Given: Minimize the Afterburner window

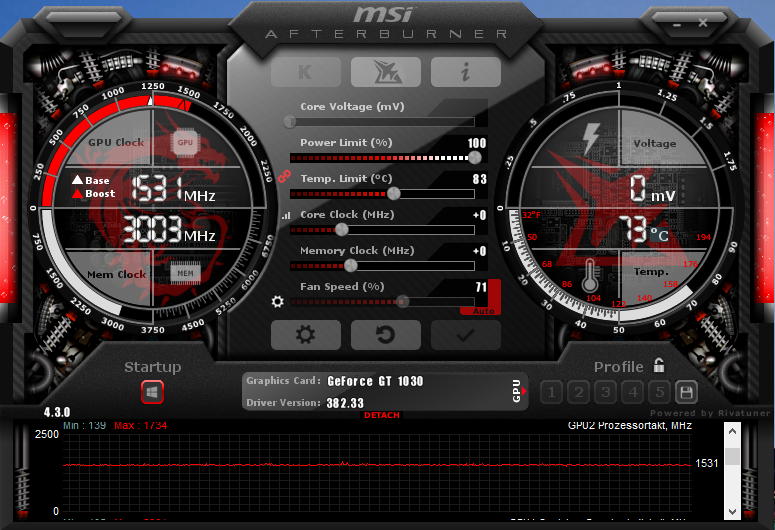Looking at the screenshot, I should pyautogui.click(x=677, y=23).
